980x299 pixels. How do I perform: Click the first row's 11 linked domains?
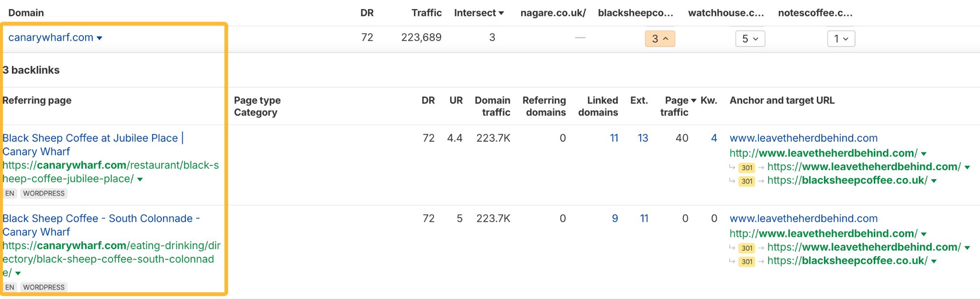tap(614, 138)
